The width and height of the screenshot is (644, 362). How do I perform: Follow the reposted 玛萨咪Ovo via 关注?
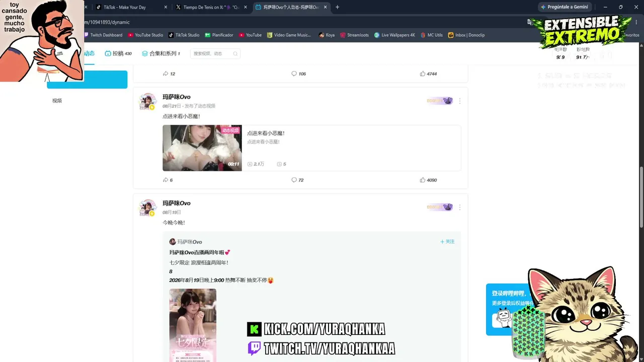pos(447,242)
